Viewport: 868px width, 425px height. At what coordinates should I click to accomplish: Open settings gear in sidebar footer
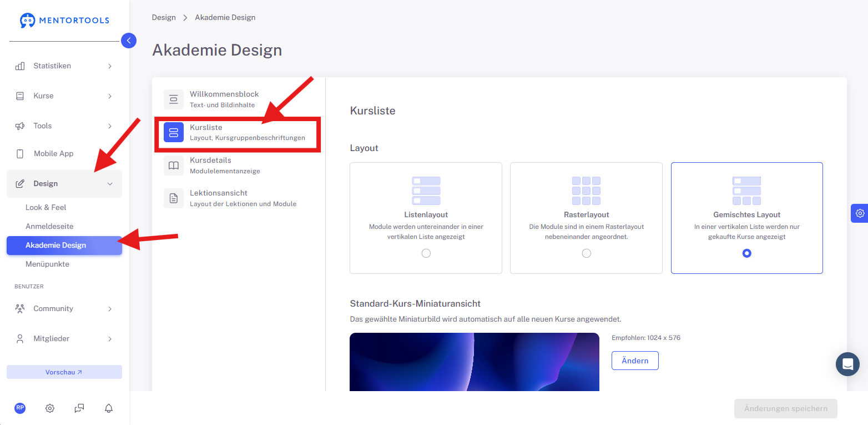[50, 408]
